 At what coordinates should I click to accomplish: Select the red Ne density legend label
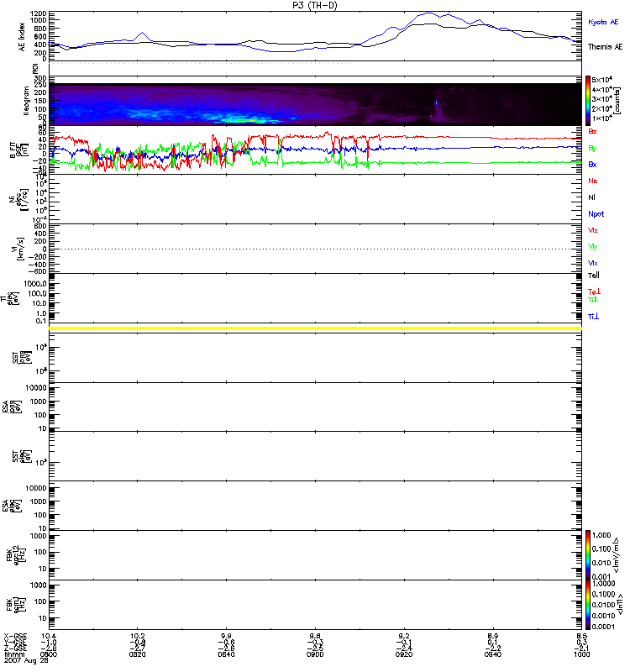[593, 181]
